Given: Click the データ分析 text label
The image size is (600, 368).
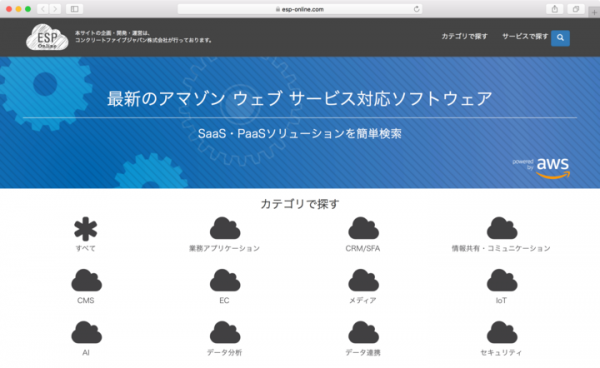Looking at the screenshot, I should click(225, 352).
